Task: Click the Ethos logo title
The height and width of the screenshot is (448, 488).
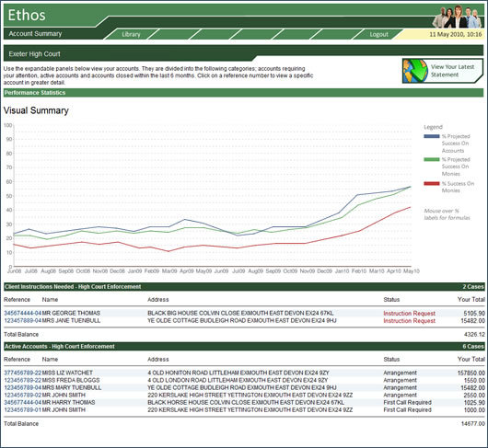Action: pos(27,15)
